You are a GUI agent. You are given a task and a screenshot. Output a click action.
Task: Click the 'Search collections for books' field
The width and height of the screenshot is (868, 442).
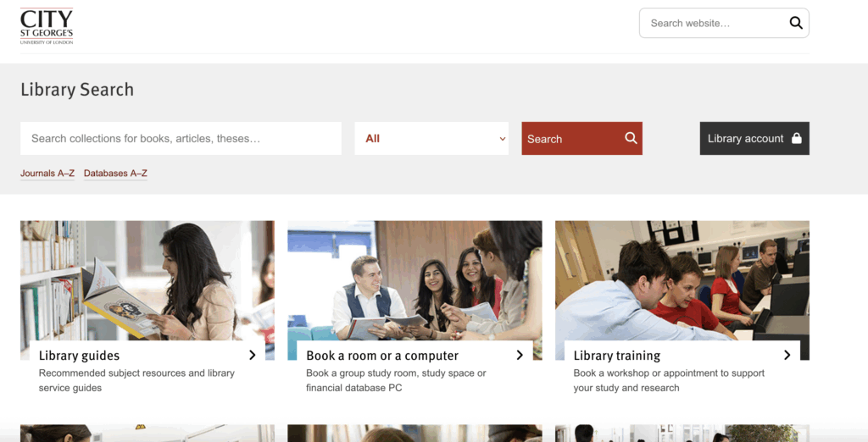tap(181, 139)
